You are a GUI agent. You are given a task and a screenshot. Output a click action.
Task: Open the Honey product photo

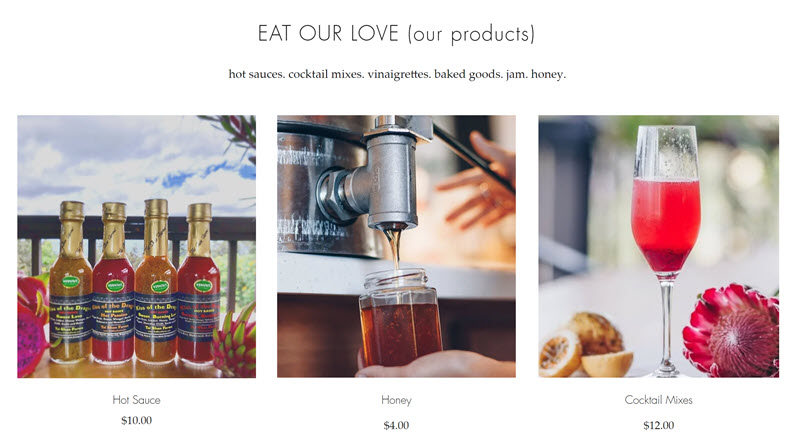point(396,246)
